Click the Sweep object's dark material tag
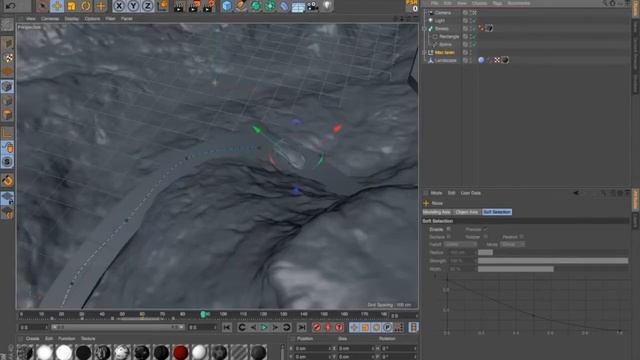The height and width of the screenshot is (360, 640). pyautogui.click(x=489, y=28)
